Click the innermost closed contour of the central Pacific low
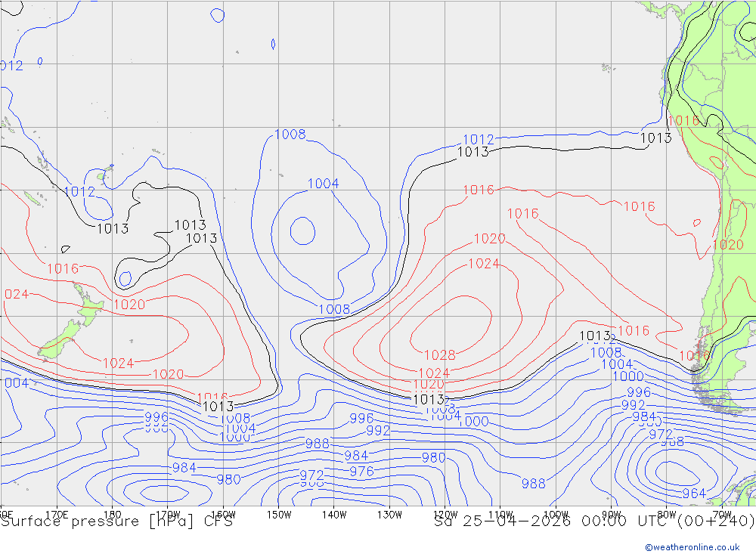The width and height of the screenshot is (756, 554). (303, 231)
